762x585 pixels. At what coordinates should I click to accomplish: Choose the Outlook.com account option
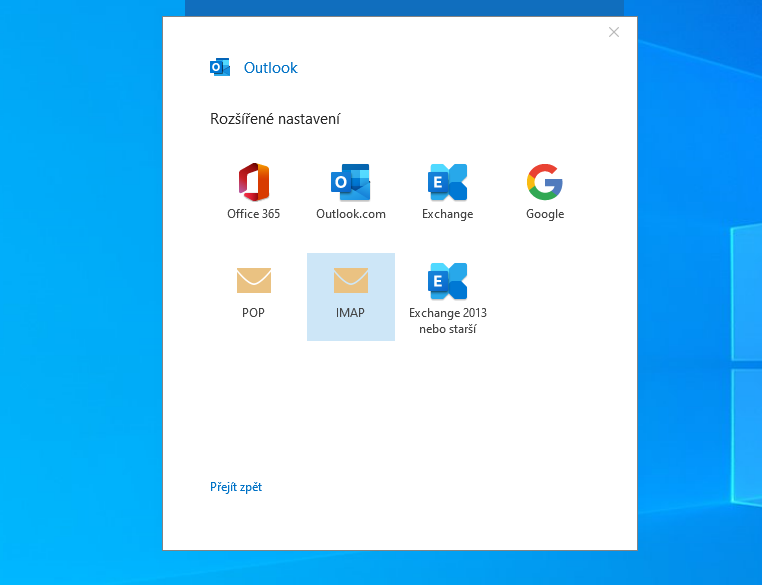(350, 192)
